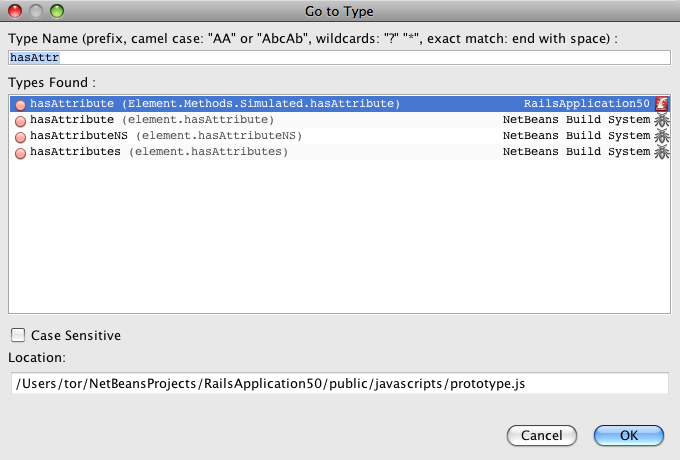
Task: Select hasAttribute (Element.Methods.Simulated.hasAttribute) result
Action: click(215, 104)
